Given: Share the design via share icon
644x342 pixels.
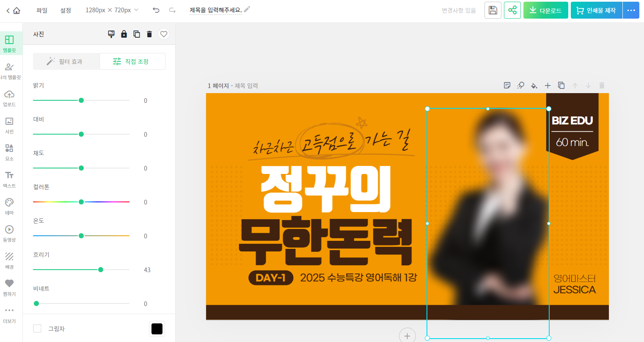Looking at the screenshot, I should (x=512, y=10).
